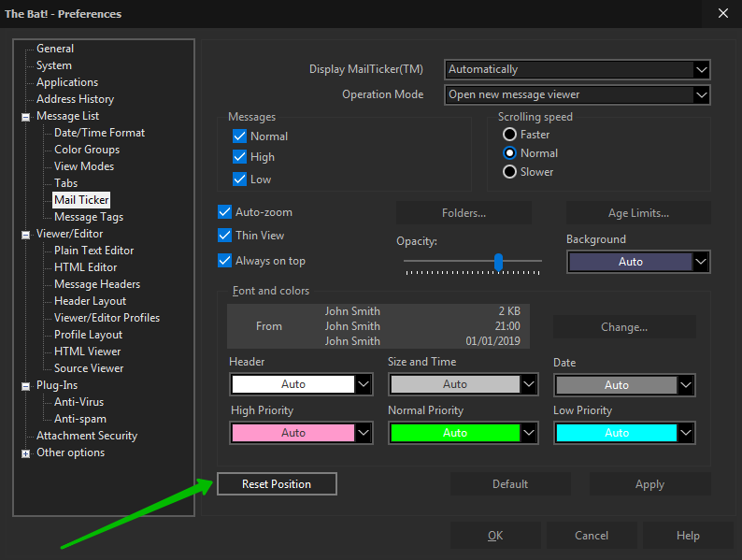Image resolution: width=742 pixels, height=560 pixels.
Task: Open Date/Time Format settings
Action: 99,133
